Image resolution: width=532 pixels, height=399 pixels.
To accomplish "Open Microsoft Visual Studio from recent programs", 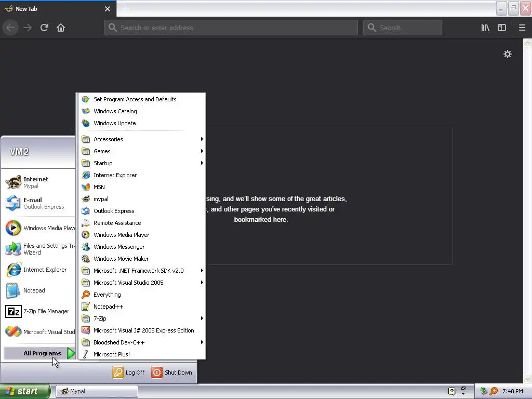I will point(39,332).
